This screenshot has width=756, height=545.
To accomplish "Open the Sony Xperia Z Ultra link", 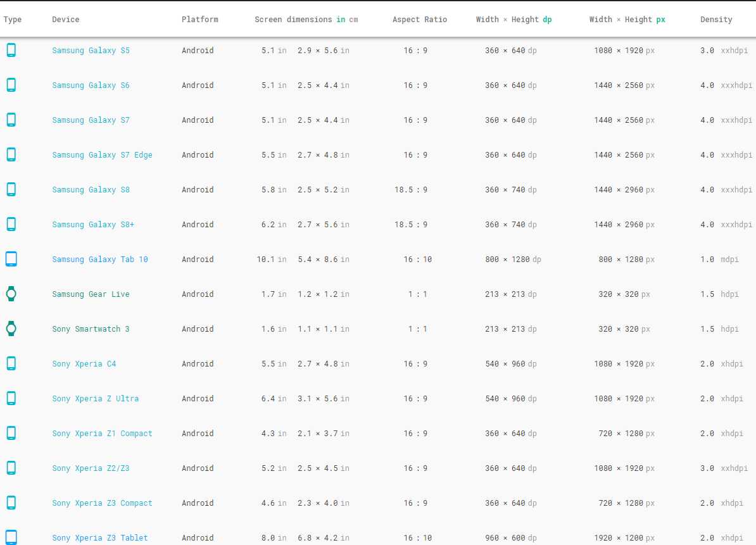I will (x=96, y=399).
